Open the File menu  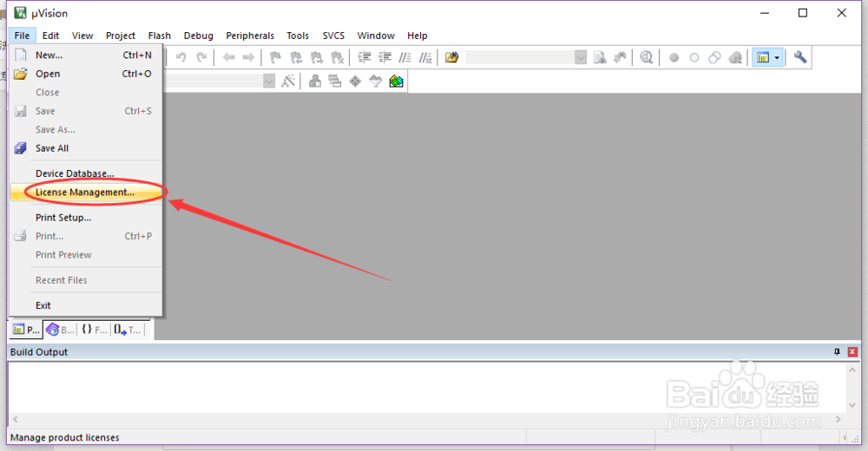click(23, 36)
